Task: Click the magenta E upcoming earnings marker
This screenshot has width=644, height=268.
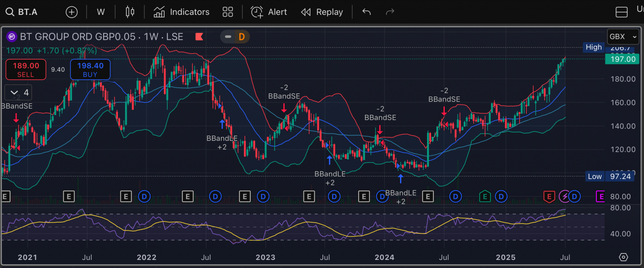Action: pos(600,196)
